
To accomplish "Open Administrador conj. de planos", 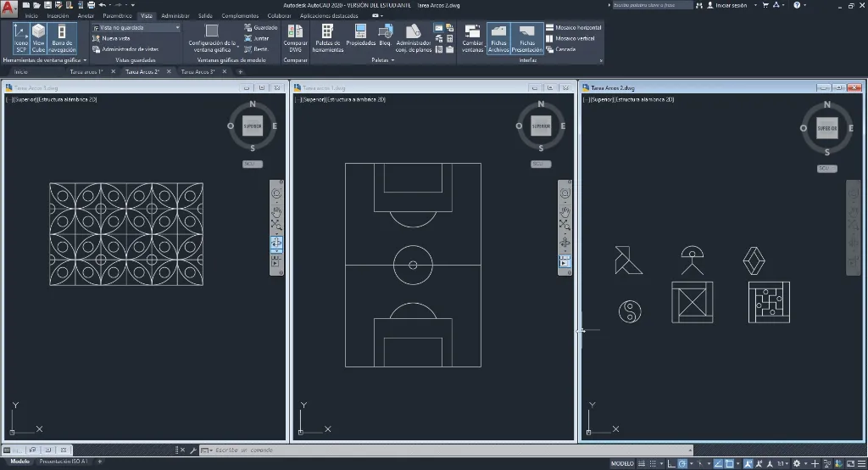I will (x=414, y=38).
